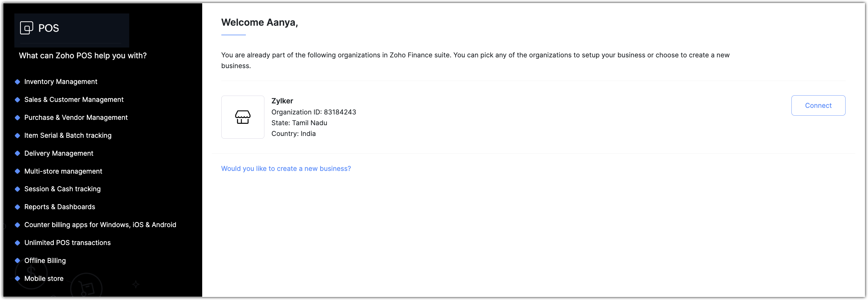This screenshot has width=868, height=300.
Task: Select the Purchase & Vendor Management item
Action: click(x=76, y=117)
